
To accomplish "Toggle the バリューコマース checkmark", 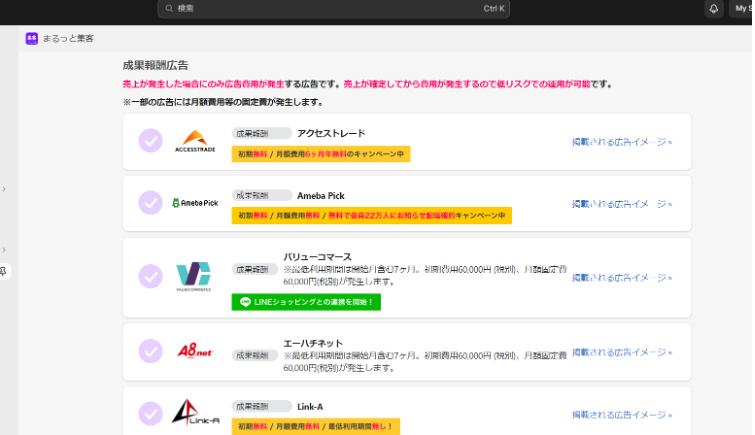I will pyautogui.click(x=151, y=277).
